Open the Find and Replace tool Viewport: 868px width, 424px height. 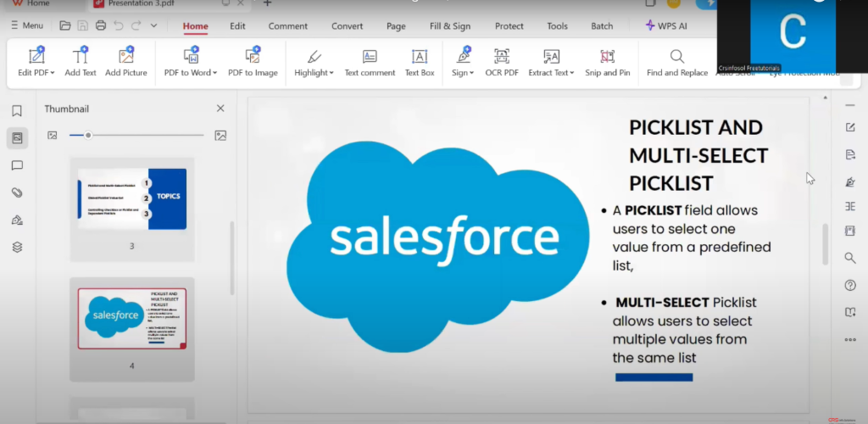(x=676, y=58)
